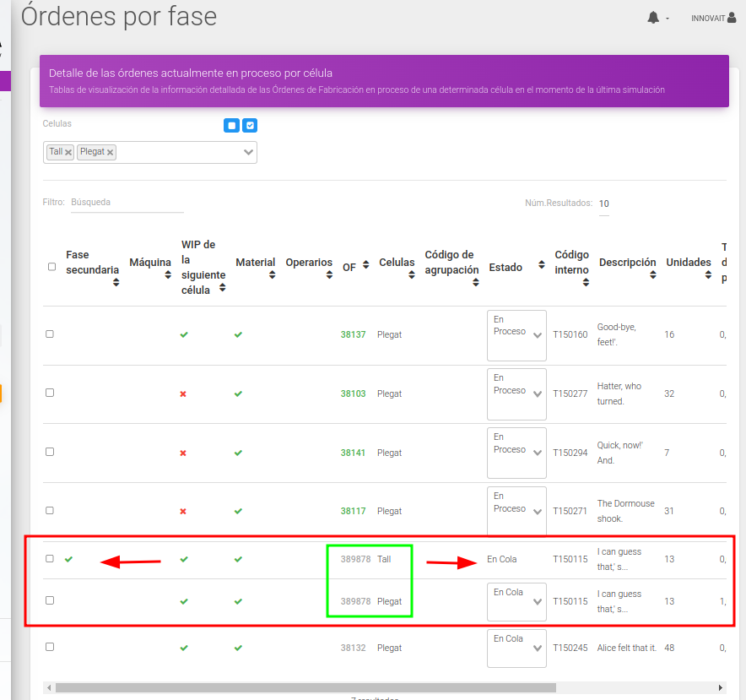The height and width of the screenshot is (700, 746).
Task: Open order link 38103
Action: (353, 393)
